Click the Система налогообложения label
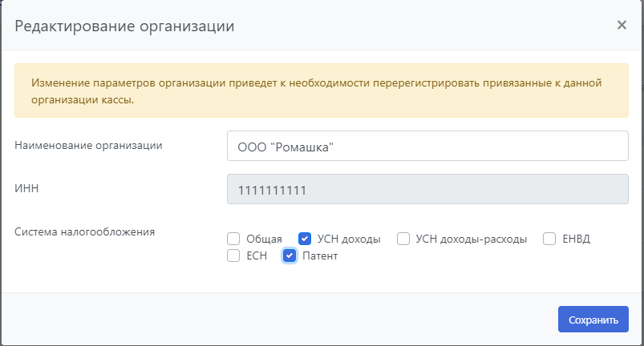This screenshot has height=346, width=644. [x=85, y=232]
